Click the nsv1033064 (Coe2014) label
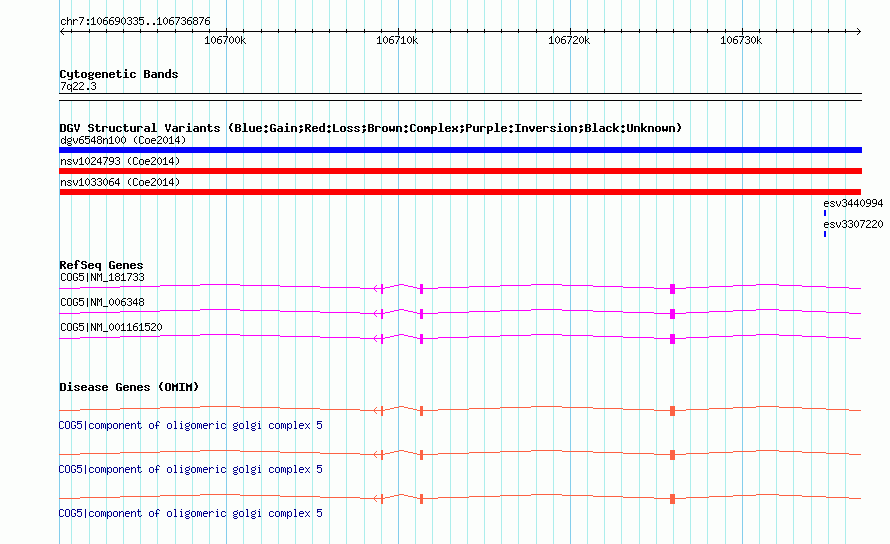The image size is (890, 544). click(x=120, y=182)
